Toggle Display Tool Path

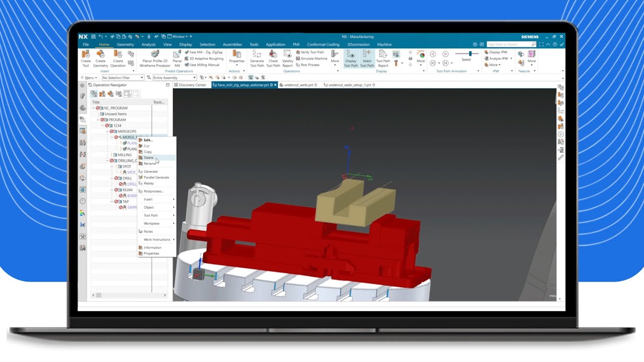click(351, 58)
